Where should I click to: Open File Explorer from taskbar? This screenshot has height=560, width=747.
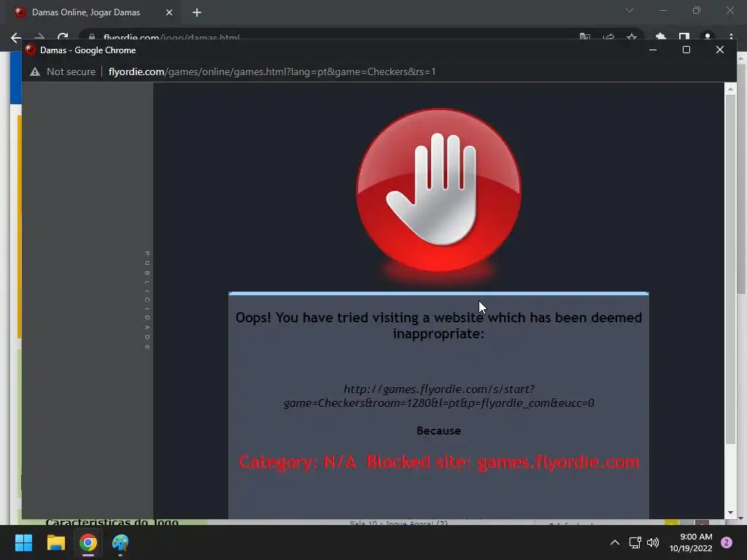point(55,542)
